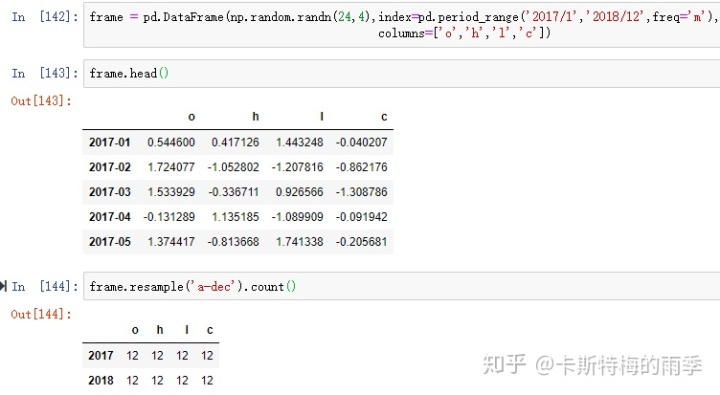Image resolution: width=720 pixels, height=395 pixels.
Task: Select row index 2017-04
Action: coord(110,217)
